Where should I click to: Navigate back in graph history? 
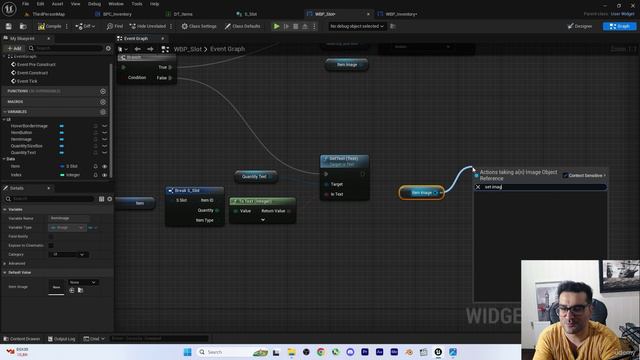click(x=138, y=49)
